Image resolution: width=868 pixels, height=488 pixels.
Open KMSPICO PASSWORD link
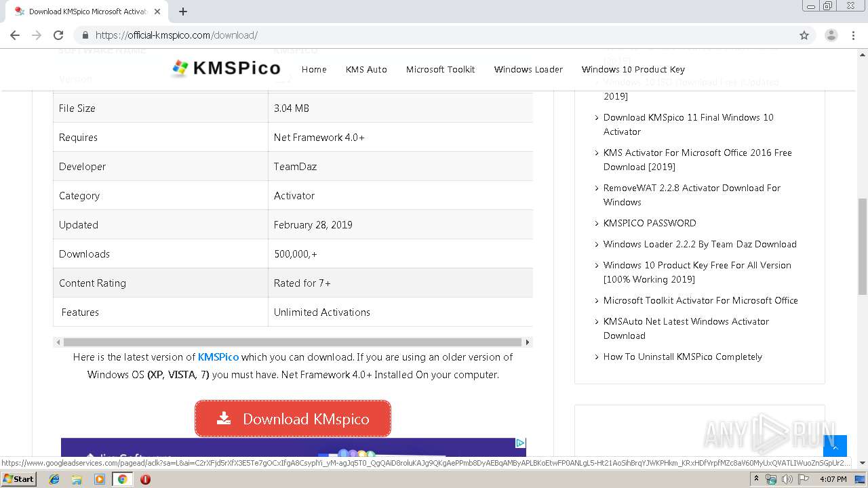pos(650,223)
